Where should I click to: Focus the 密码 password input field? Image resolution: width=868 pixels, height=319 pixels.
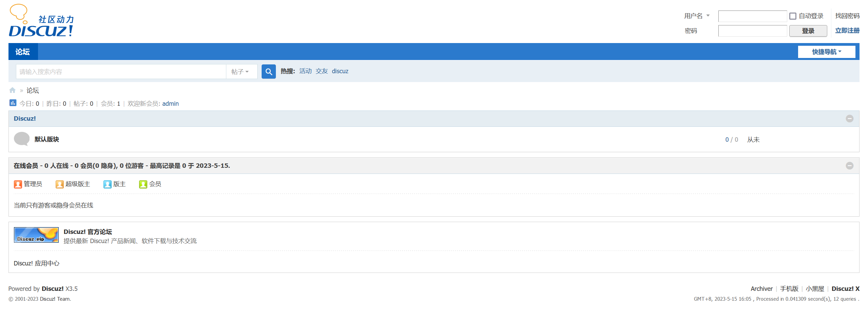752,31
